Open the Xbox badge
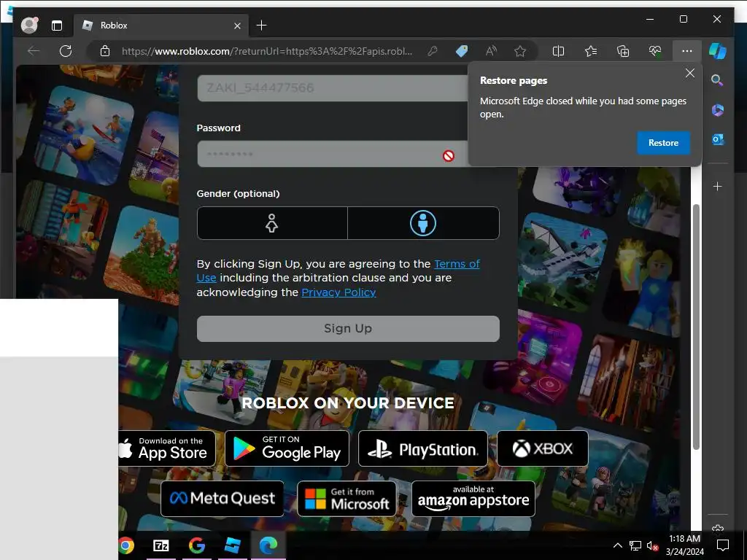 [543, 448]
